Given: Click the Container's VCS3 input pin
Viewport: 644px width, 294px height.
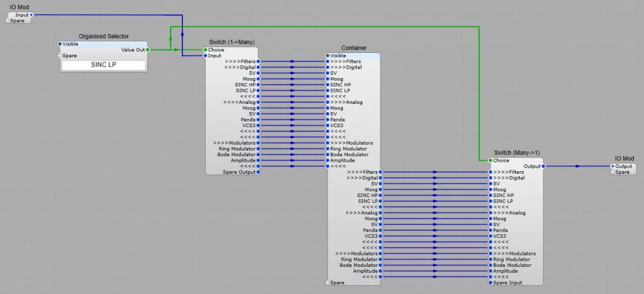Looking at the screenshot, I should 327,125.
